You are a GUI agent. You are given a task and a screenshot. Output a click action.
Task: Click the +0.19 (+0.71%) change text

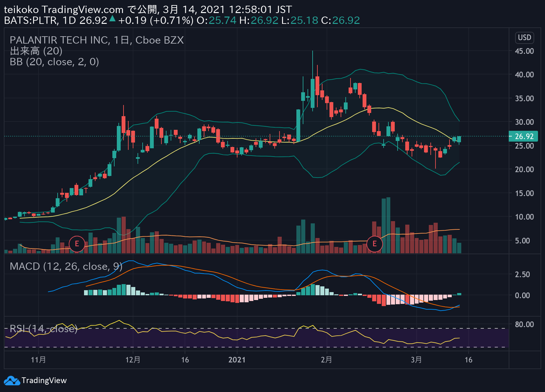tap(156, 21)
